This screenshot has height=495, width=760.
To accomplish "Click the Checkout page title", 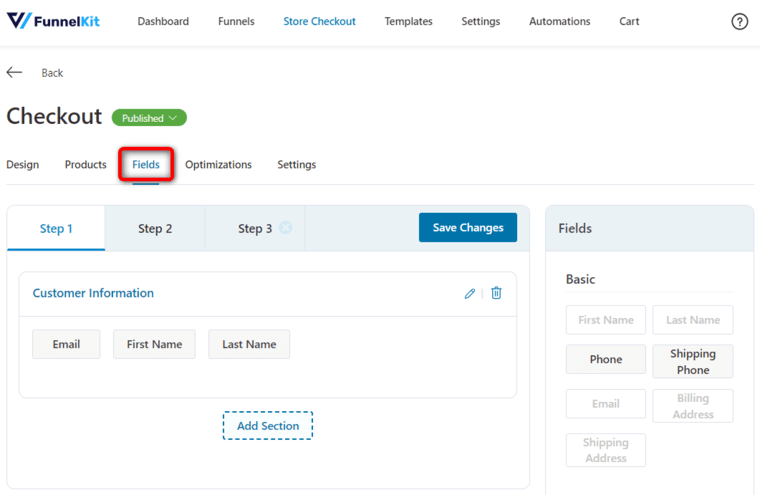I will click(x=54, y=116).
